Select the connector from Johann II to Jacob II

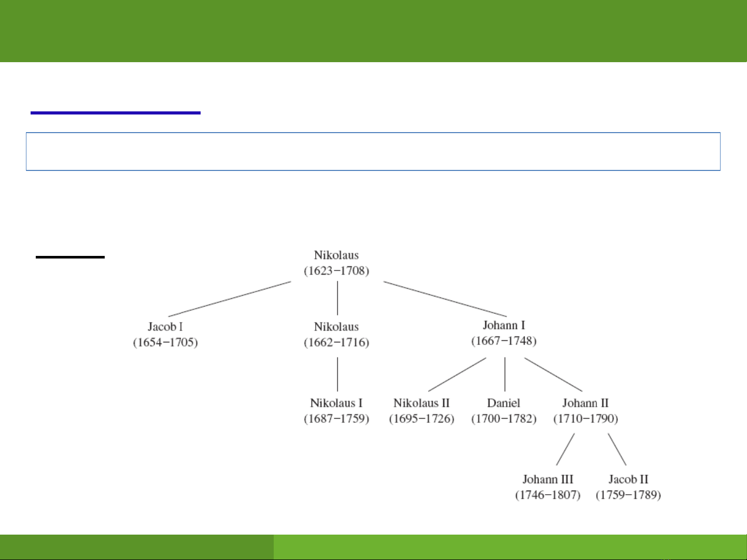click(x=617, y=449)
